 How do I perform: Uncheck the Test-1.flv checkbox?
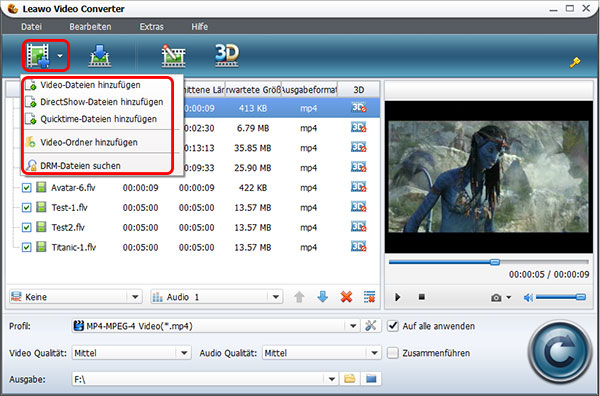[x=26, y=208]
